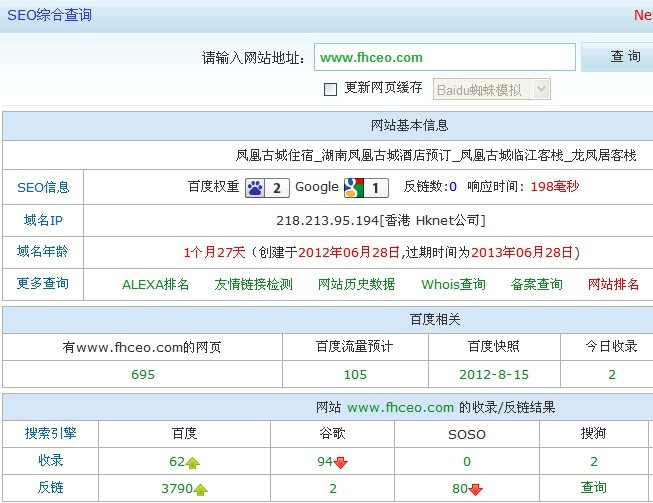Click red down arrow beside SOSO 80
653x503 pixels.
pyautogui.click(x=475, y=489)
